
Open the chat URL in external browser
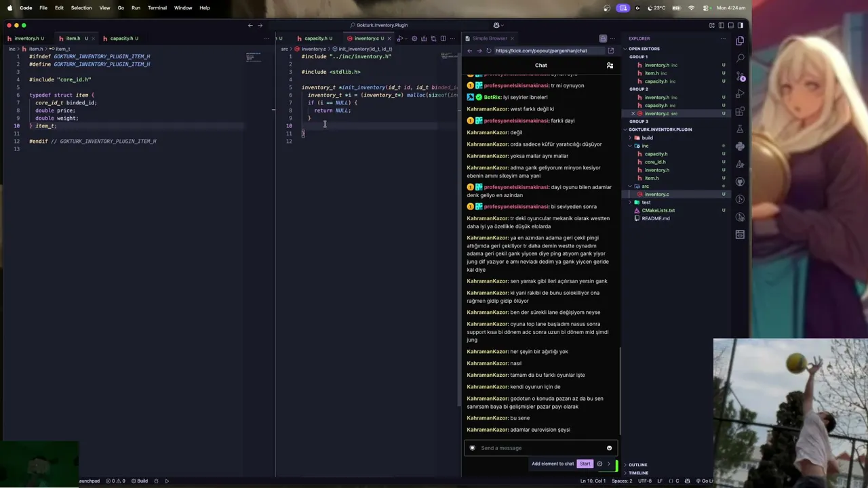[x=610, y=51]
